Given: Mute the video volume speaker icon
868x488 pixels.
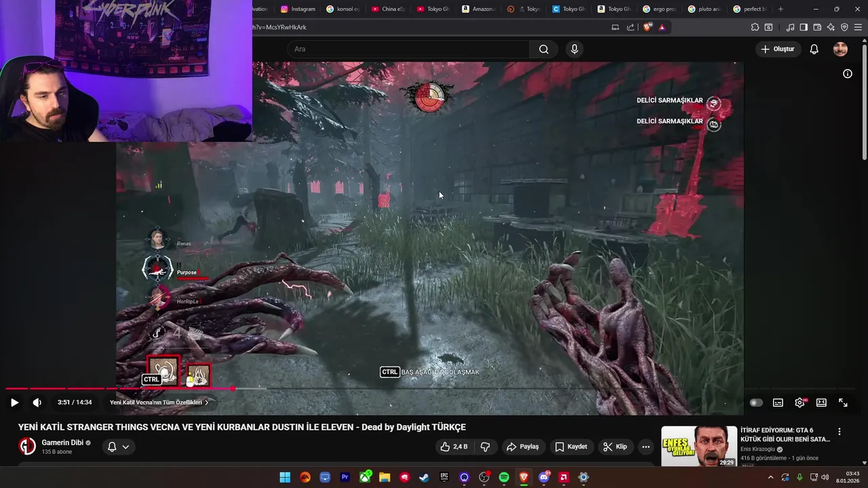Looking at the screenshot, I should pos(37,403).
